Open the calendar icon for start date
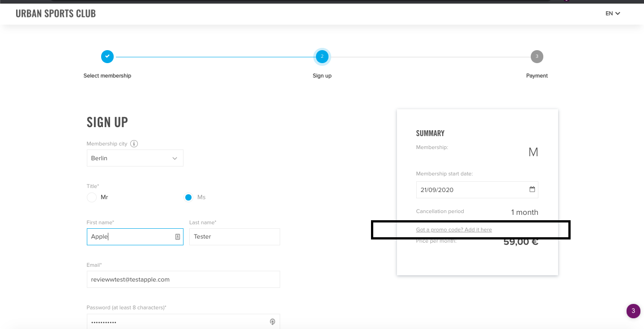 pyautogui.click(x=532, y=189)
